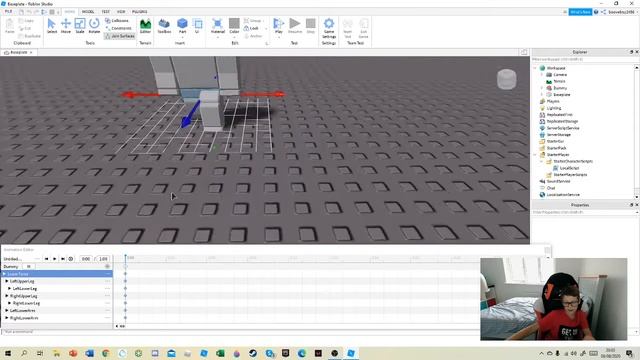Play the animation
The height and width of the screenshot is (360, 640).
(x=55, y=259)
